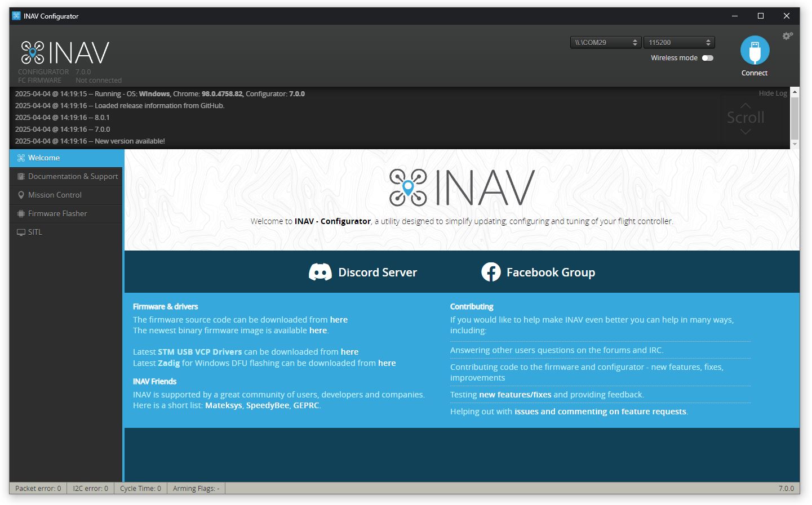Toggle the Wireless mode switch
Screen dimensions: 812x505
(708, 58)
